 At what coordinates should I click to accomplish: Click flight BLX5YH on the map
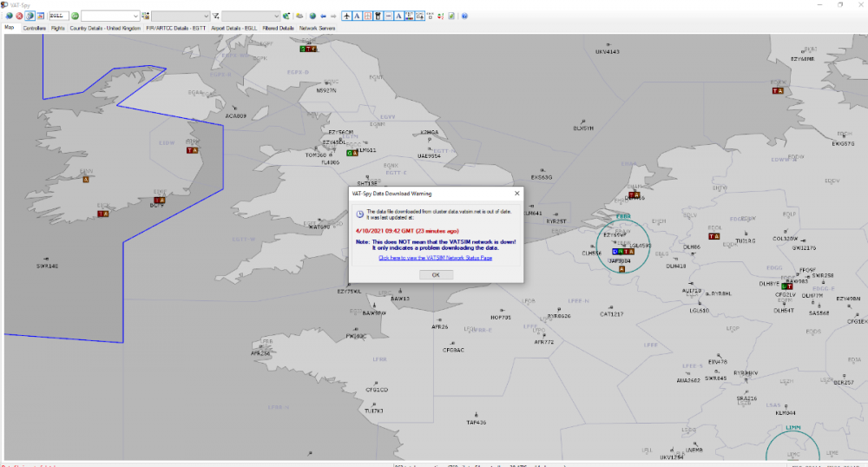[583, 128]
